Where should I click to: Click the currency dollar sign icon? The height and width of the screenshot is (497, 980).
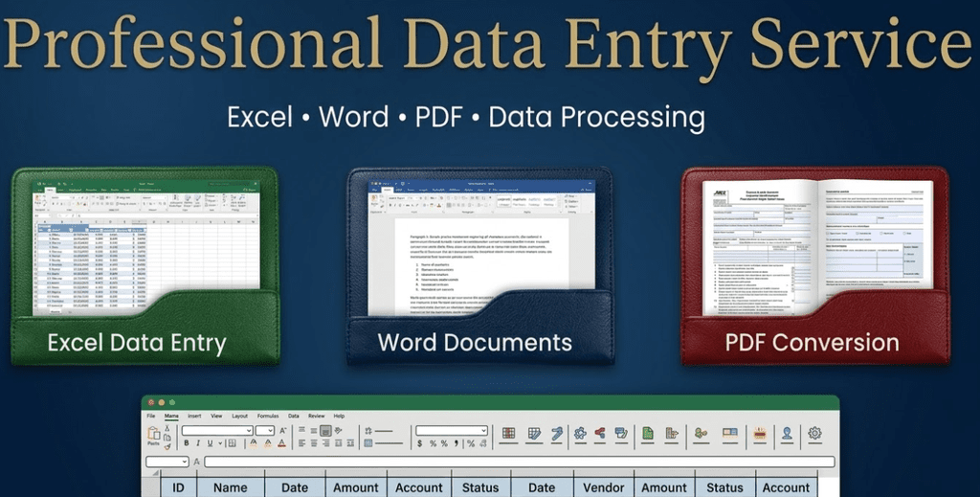click(419, 443)
